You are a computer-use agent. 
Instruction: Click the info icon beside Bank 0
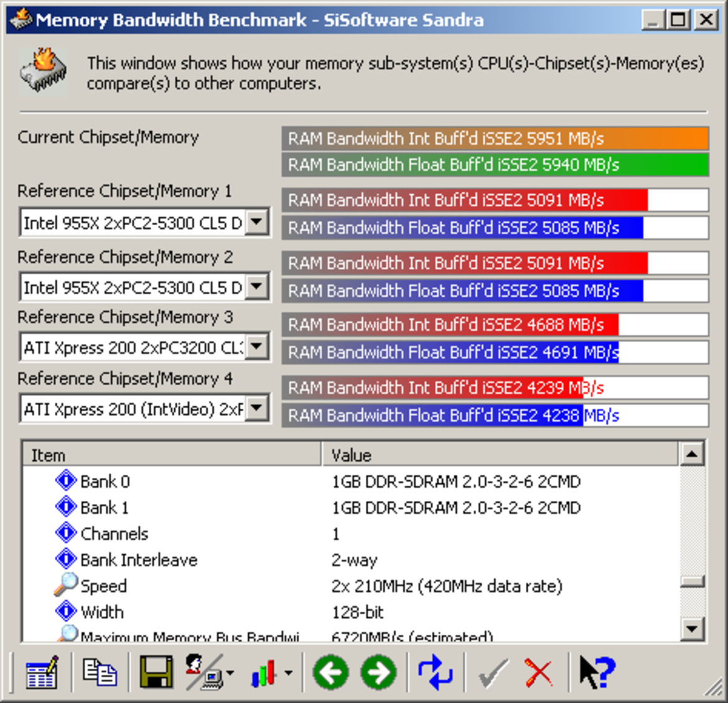pos(66,480)
